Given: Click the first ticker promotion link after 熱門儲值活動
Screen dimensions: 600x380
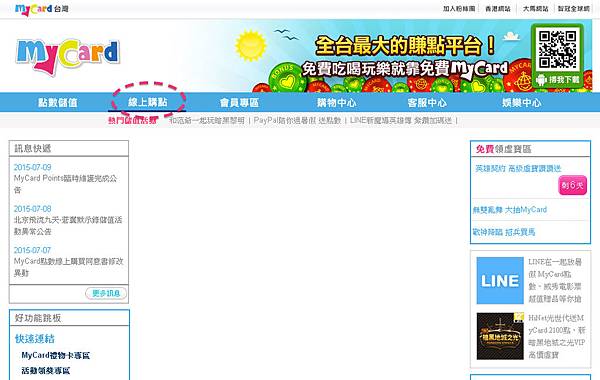Looking at the screenshot, I should point(207,121).
